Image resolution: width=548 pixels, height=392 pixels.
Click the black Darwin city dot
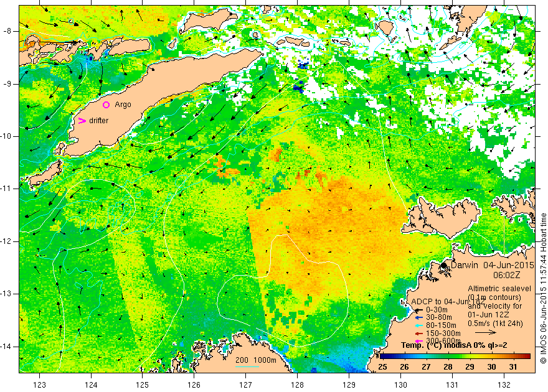point(444,265)
